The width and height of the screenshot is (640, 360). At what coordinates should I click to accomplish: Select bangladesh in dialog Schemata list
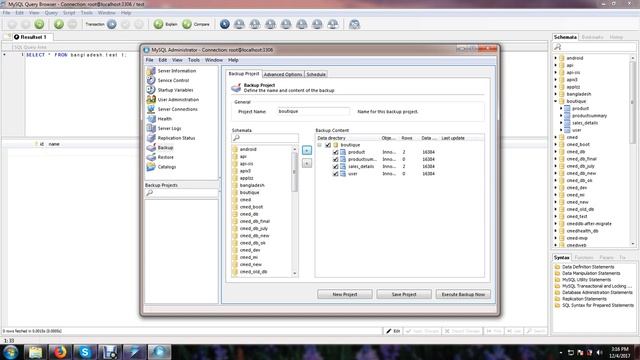252,185
